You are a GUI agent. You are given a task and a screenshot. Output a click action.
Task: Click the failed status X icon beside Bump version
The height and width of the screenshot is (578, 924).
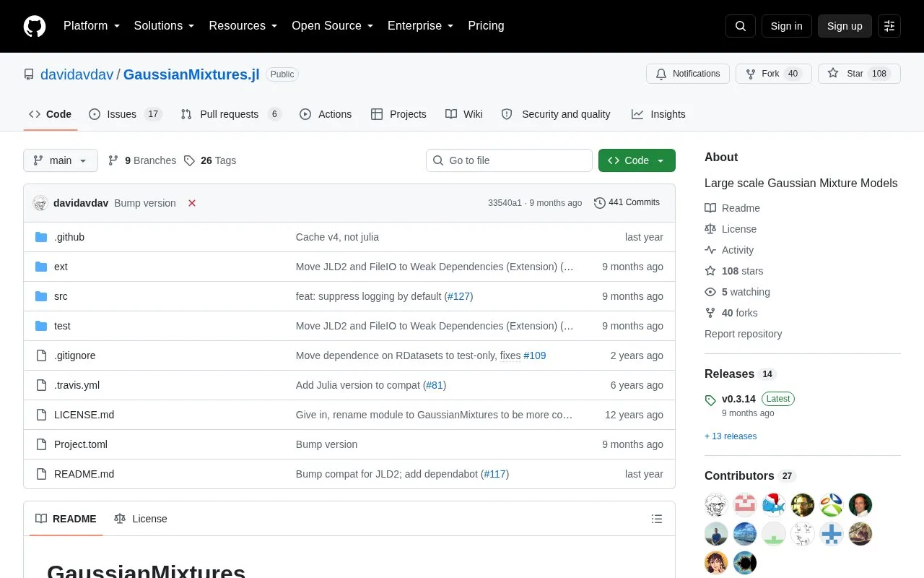(x=192, y=203)
